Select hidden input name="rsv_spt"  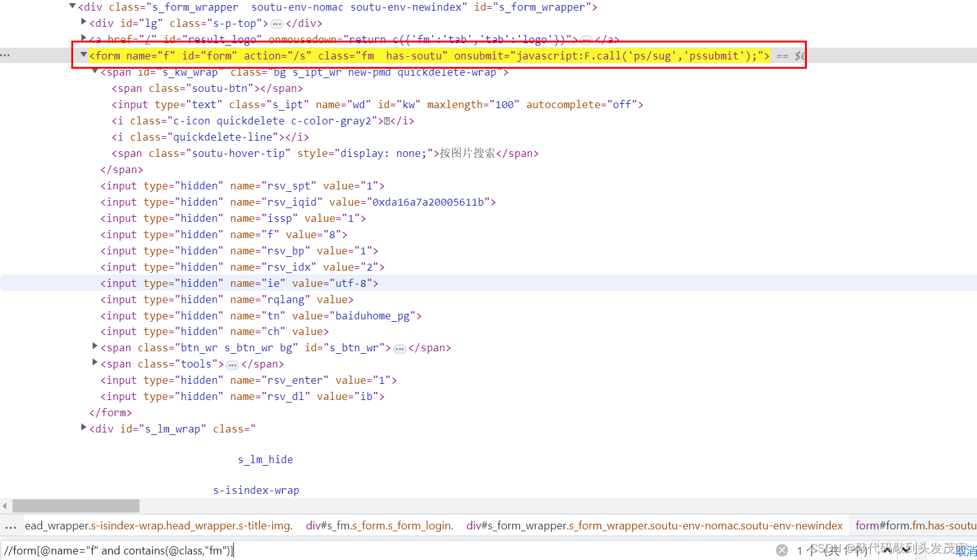click(x=243, y=186)
